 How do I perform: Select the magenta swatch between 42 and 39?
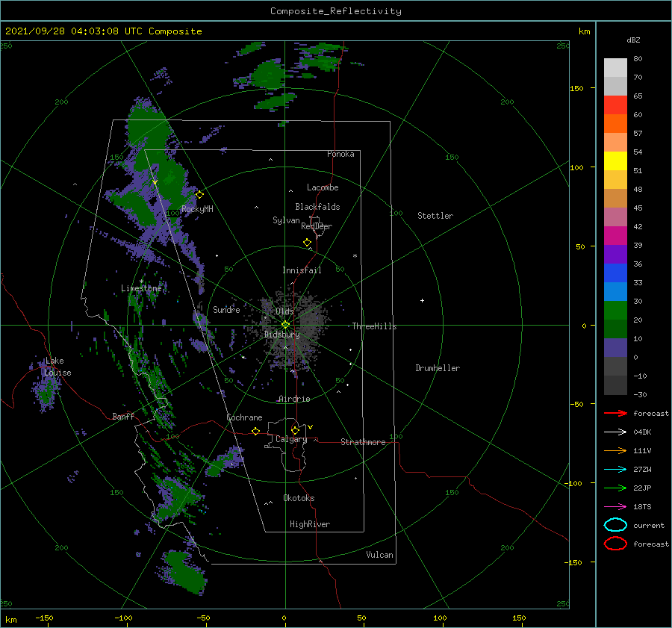615,235
